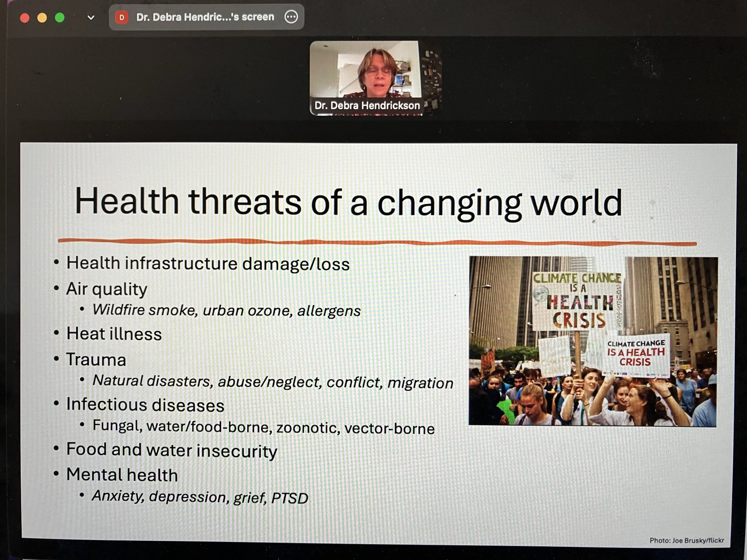Screen dimensions: 747x560
Task: Click 'Wildfire smoke, urban ozone, allergens' sub-bullet
Action: pos(226,310)
